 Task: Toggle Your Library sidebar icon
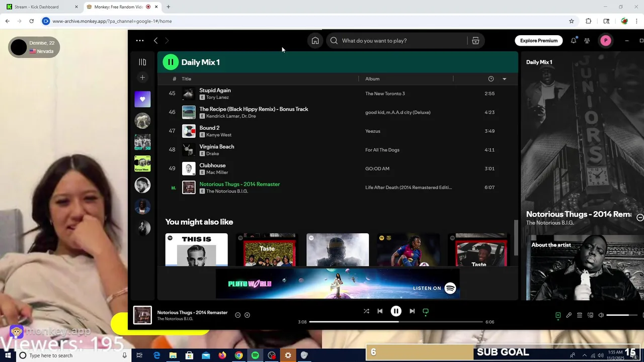pyautogui.click(x=142, y=62)
